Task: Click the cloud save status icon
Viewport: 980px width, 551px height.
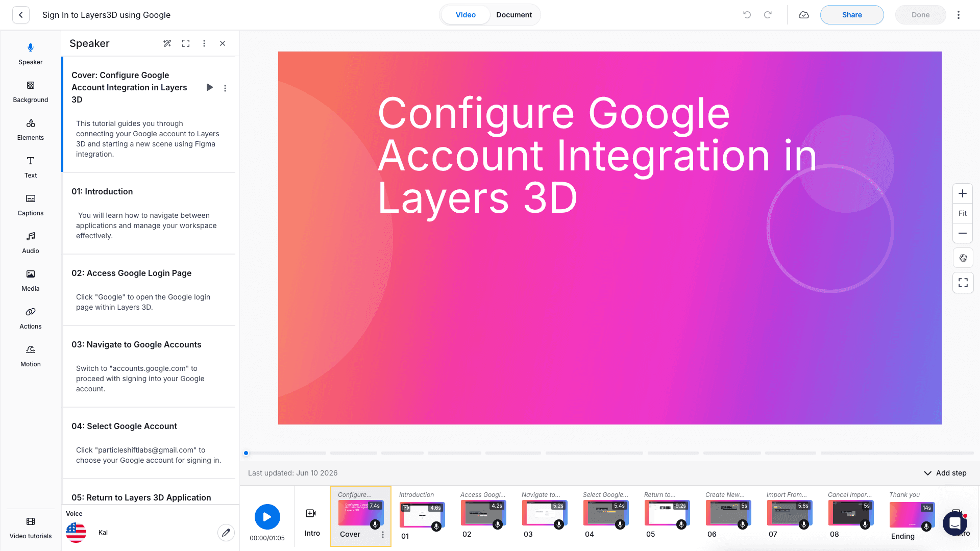Action: [x=804, y=15]
